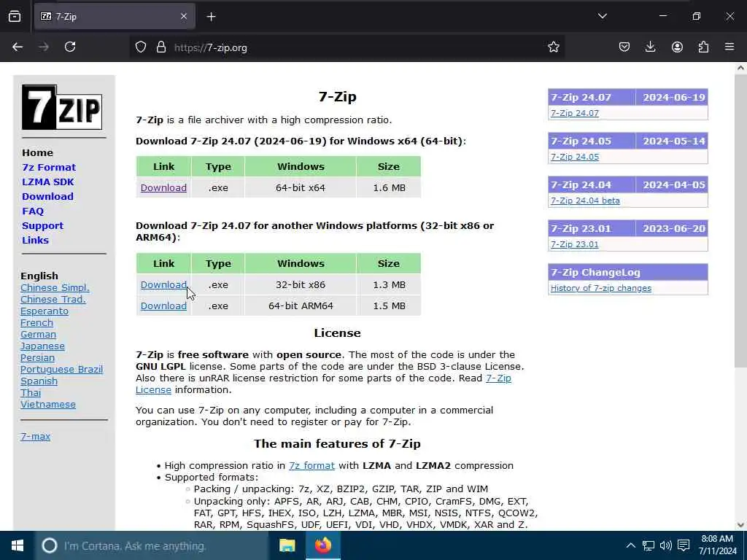
Task: Go back to the previous page
Action: point(18,47)
